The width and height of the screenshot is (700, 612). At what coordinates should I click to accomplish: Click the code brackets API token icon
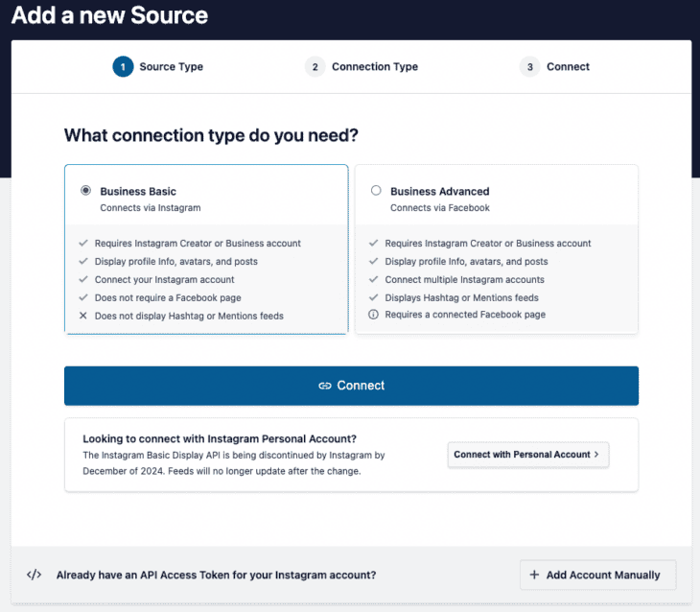[34, 575]
